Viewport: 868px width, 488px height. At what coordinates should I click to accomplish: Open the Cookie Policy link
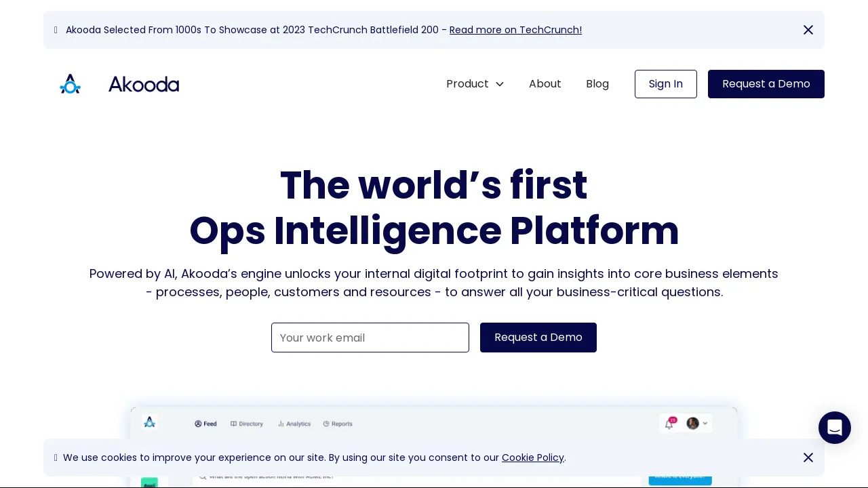coord(533,457)
